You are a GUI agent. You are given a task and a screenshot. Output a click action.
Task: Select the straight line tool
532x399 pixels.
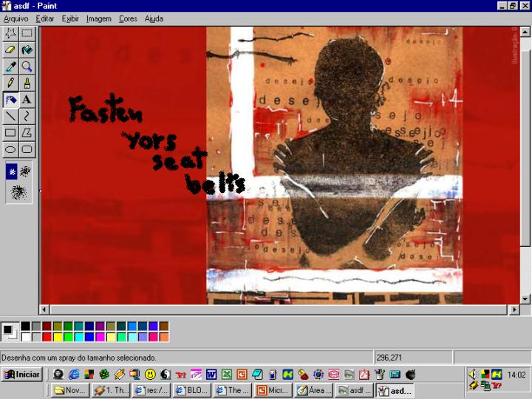pos(10,117)
